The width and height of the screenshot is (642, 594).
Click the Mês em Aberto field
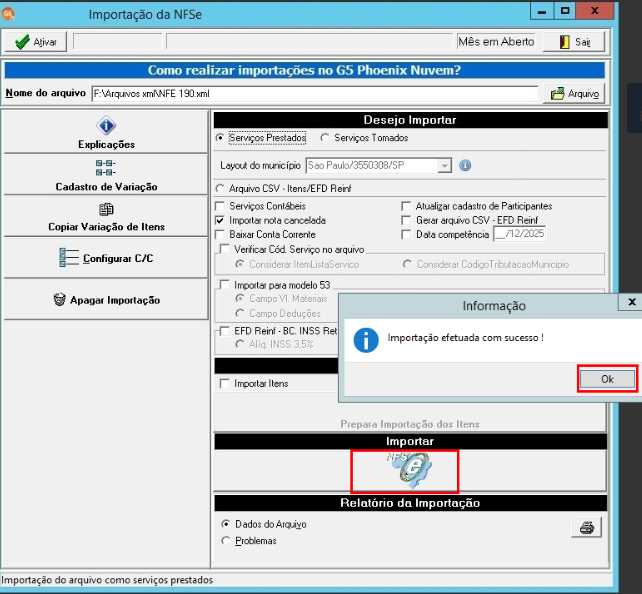point(496,41)
